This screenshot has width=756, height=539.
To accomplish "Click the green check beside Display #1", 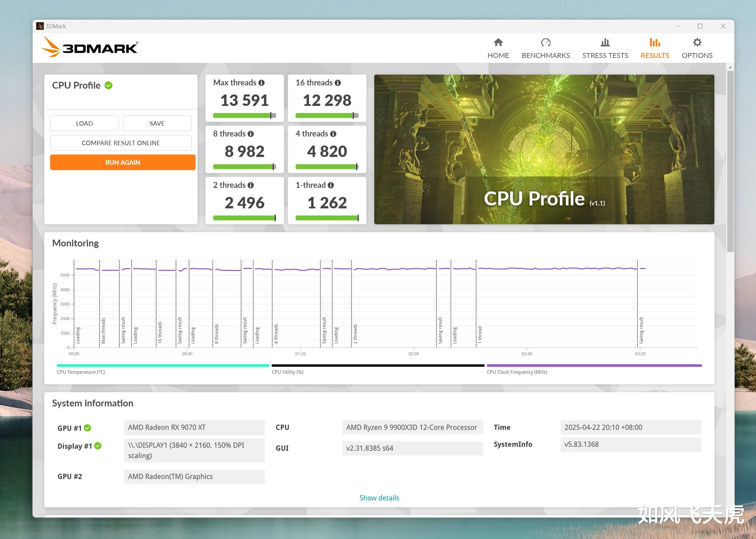I will tap(98, 446).
